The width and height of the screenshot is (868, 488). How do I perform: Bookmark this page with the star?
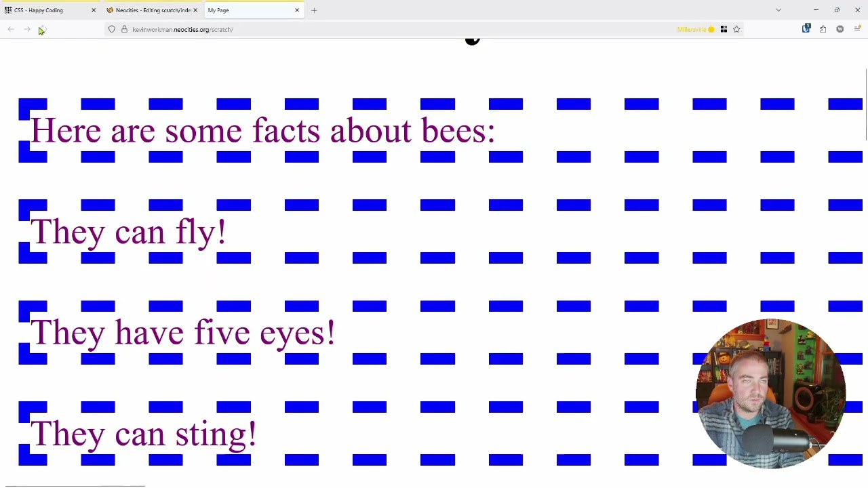pos(736,29)
